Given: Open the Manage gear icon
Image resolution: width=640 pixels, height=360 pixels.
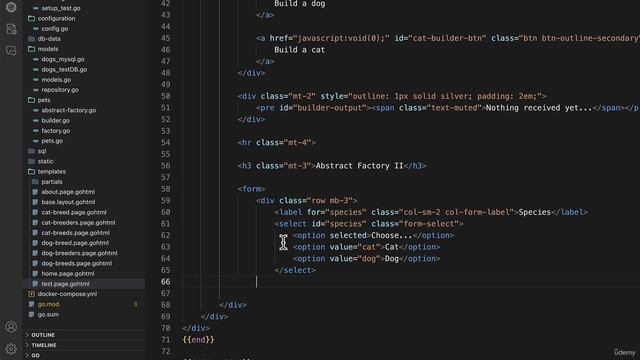Looking at the screenshot, I should (11, 349).
